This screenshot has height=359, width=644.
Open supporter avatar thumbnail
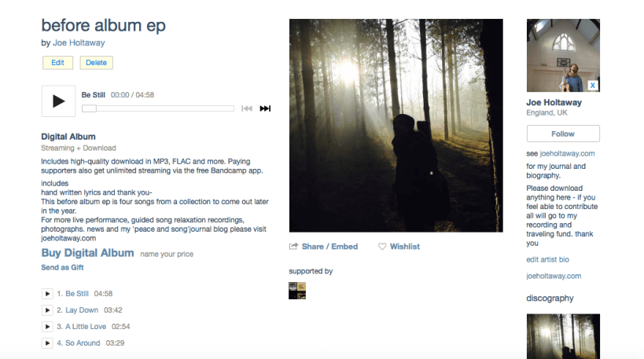(297, 291)
